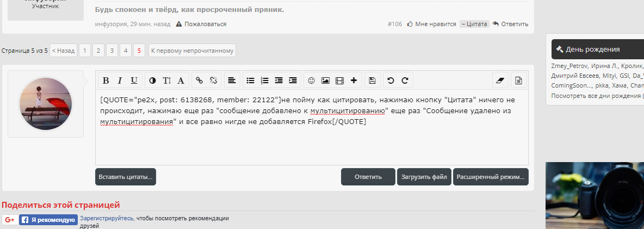Open the text color picker

(152, 81)
